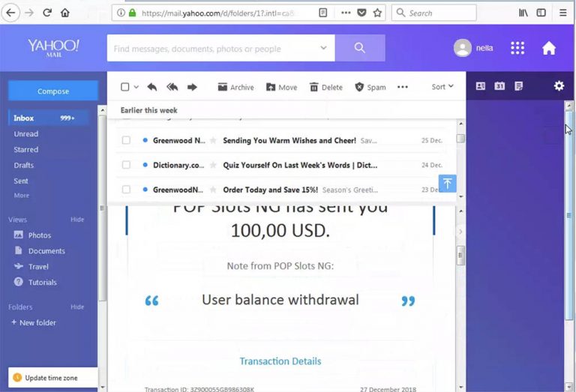
Task: Mark message as Spam
Action: click(370, 87)
